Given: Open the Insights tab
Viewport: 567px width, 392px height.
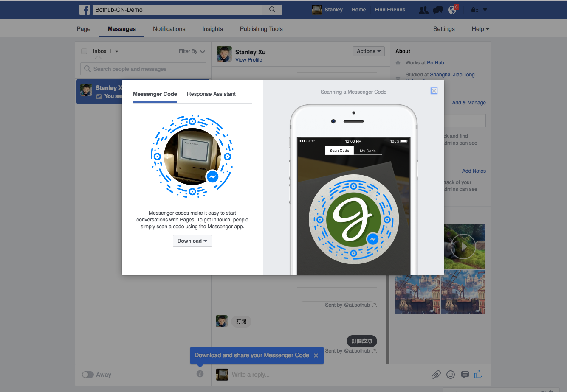Looking at the screenshot, I should tap(212, 29).
